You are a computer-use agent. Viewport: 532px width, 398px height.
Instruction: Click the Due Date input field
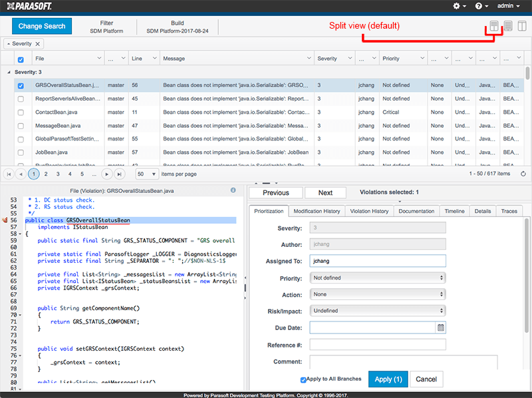click(x=372, y=327)
